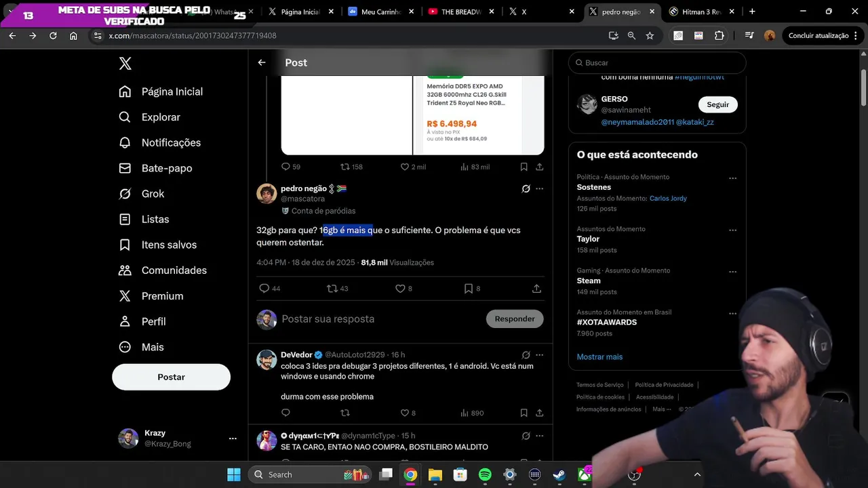Click the Postar button

(171, 377)
